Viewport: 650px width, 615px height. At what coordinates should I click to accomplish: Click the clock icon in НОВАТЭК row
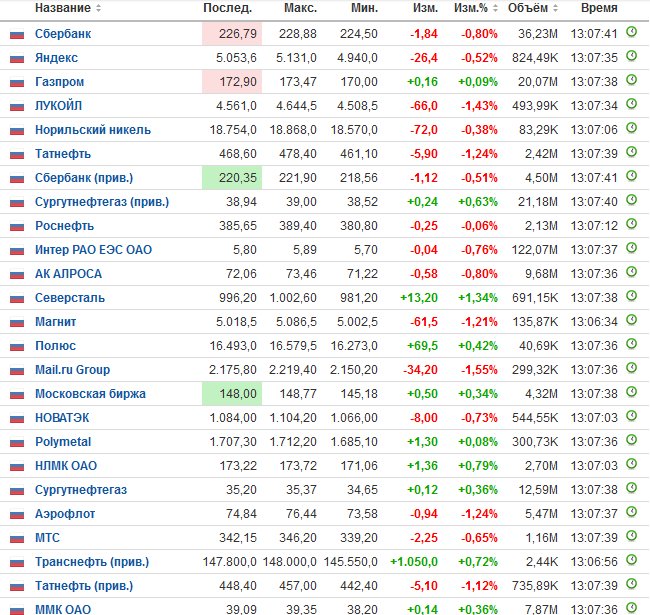(631, 416)
